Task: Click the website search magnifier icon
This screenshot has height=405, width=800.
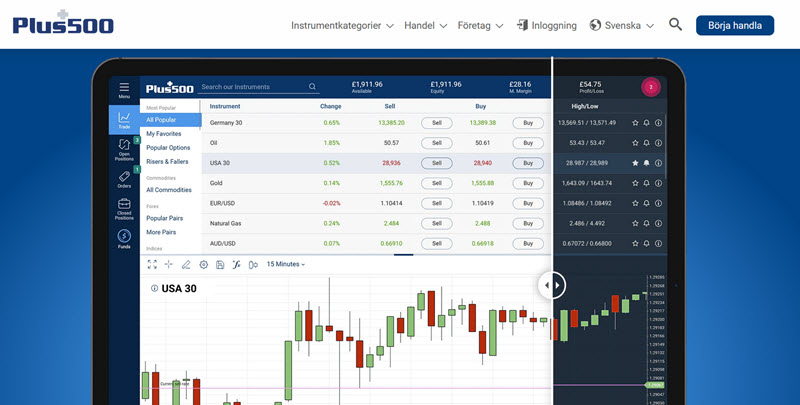Action: click(676, 24)
